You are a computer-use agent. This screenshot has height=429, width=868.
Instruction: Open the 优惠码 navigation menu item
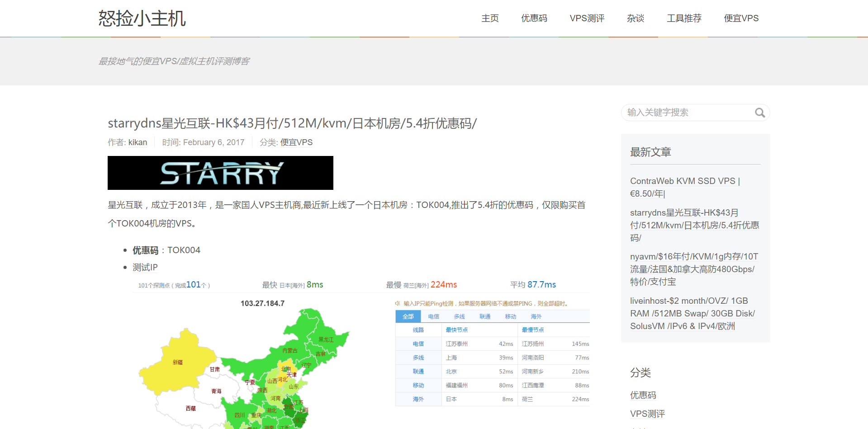(x=534, y=18)
